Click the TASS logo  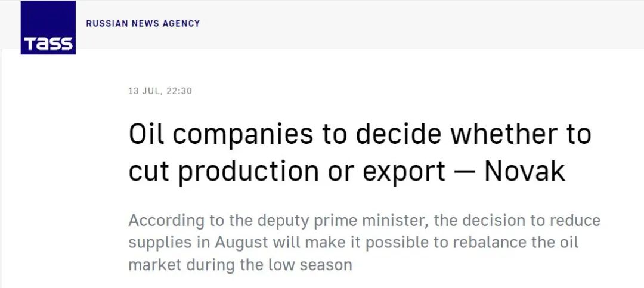48,28
